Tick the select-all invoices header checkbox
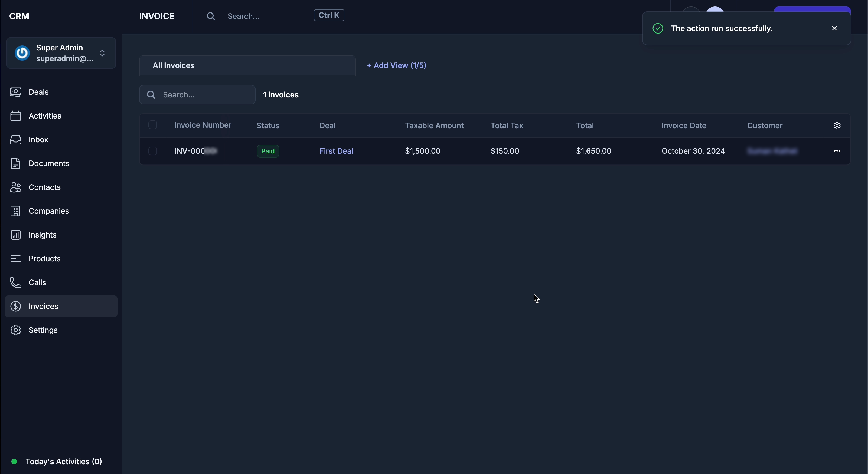The image size is (868, 474). tap(153, 125)
